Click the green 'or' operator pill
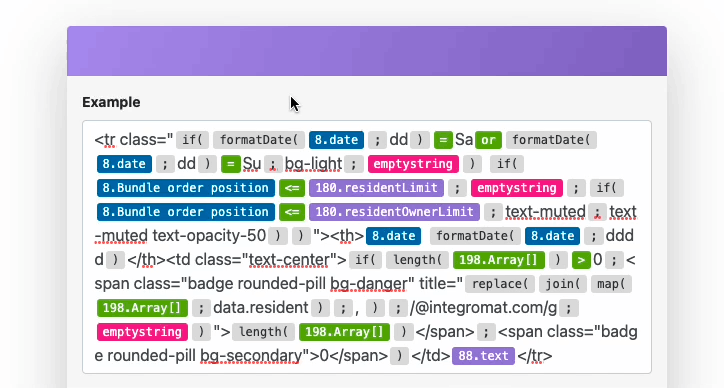 tap(489, 140)
